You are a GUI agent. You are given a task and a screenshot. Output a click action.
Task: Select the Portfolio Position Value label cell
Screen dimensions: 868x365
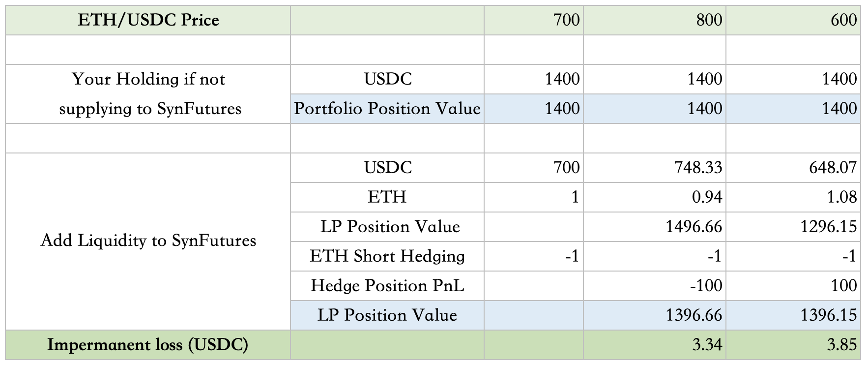point(387,109)
